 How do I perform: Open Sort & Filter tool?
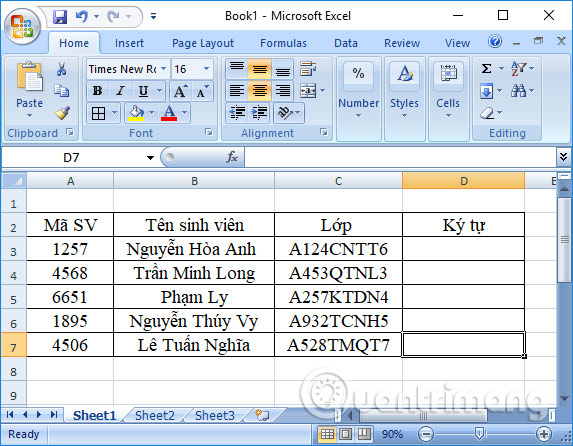coord(518,68)
